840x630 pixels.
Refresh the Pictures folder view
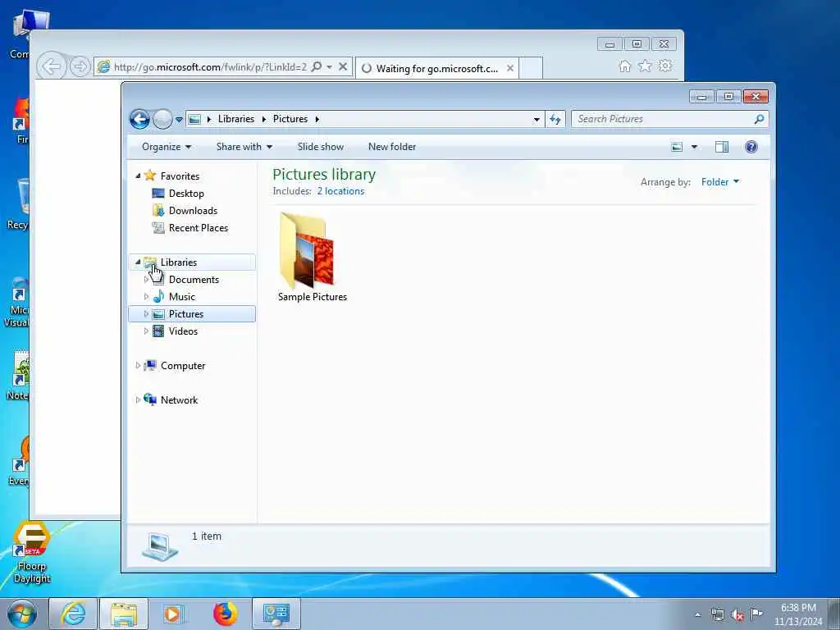click(555, 120)
